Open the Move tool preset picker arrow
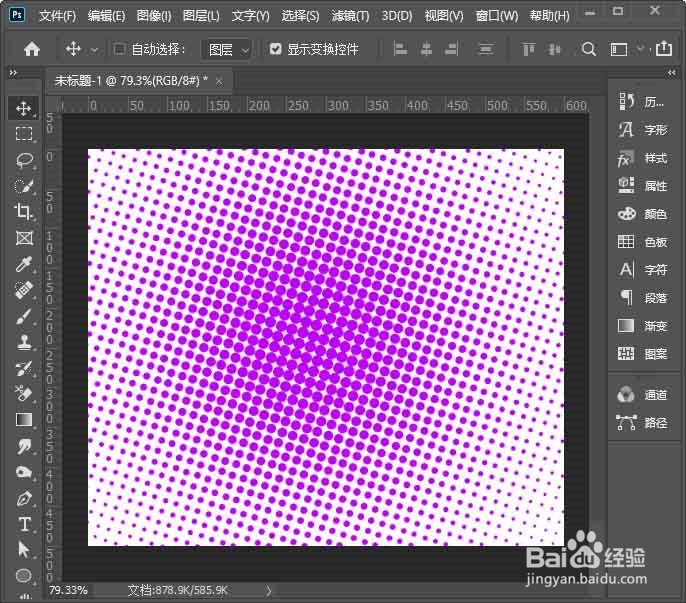This screenshot has height=603, width=686. click(94, 50)
